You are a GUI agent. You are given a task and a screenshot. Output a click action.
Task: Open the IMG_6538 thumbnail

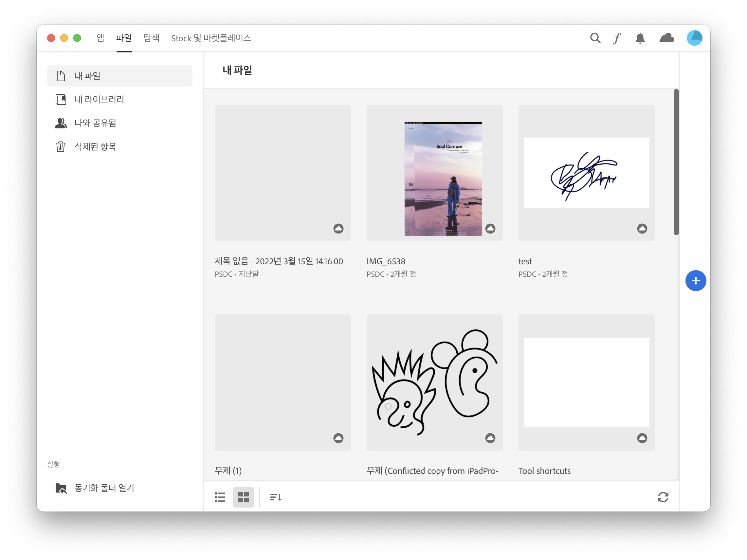(x=434, y=173)
